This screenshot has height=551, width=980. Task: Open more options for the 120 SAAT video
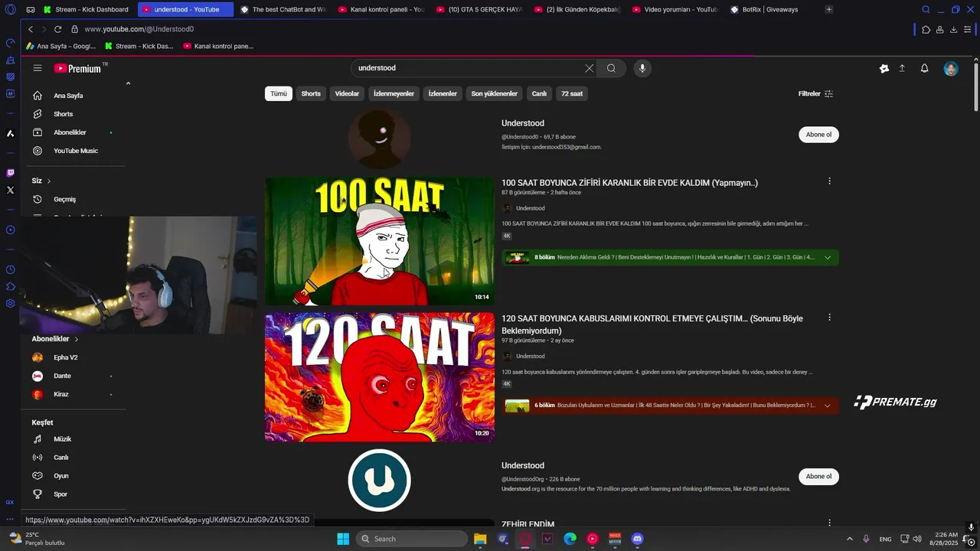tap(829, 318)
